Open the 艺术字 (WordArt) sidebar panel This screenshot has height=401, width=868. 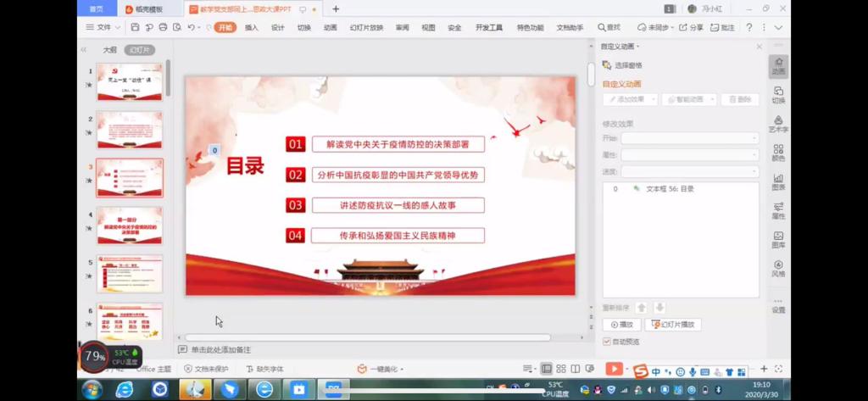778,124
